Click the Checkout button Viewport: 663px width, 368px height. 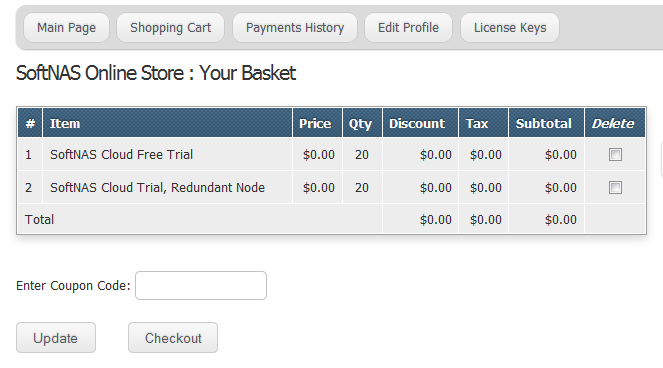tap(173, 338)
